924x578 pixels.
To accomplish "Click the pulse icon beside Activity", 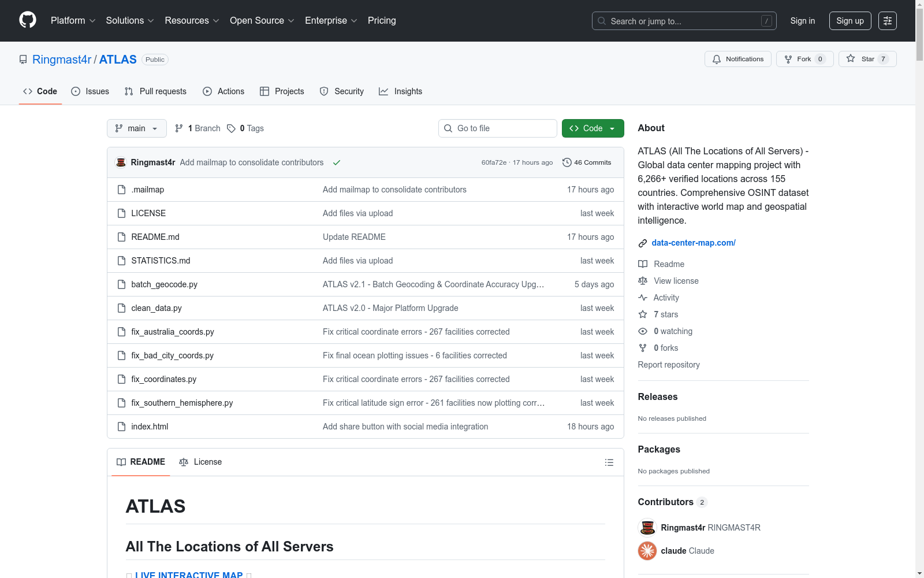I will [x=643, y=298].
